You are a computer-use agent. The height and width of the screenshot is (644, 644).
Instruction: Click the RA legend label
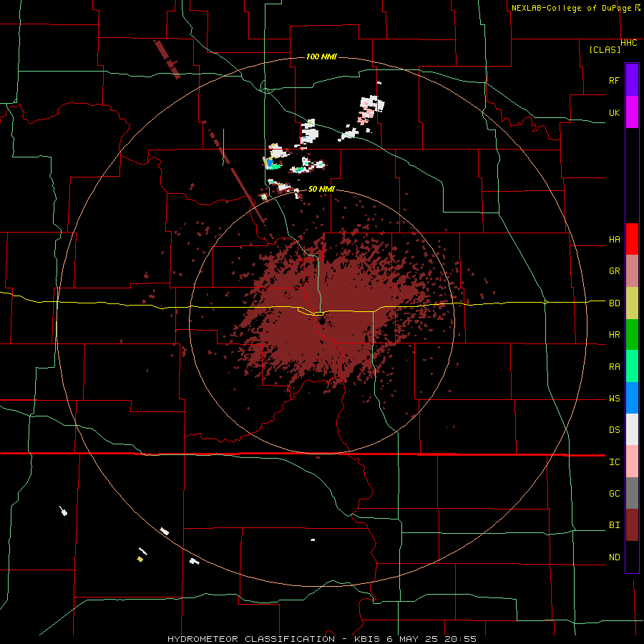[614, 367]
